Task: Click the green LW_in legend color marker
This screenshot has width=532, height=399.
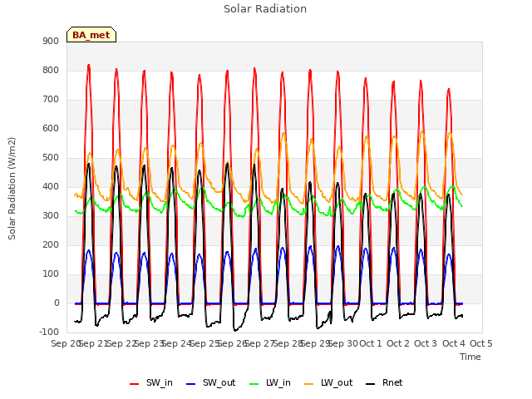Action: [x=254, y=384]
